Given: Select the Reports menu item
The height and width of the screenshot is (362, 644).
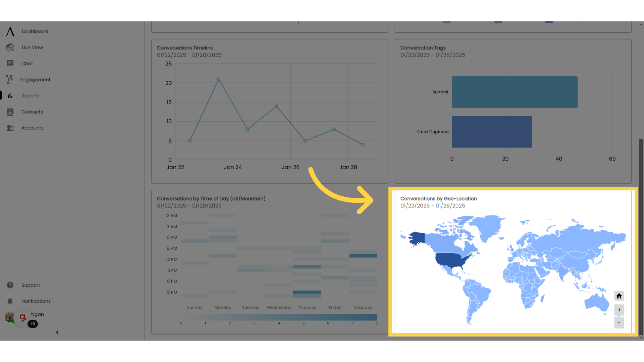Looking at the screenshot, I should [30, 96].
